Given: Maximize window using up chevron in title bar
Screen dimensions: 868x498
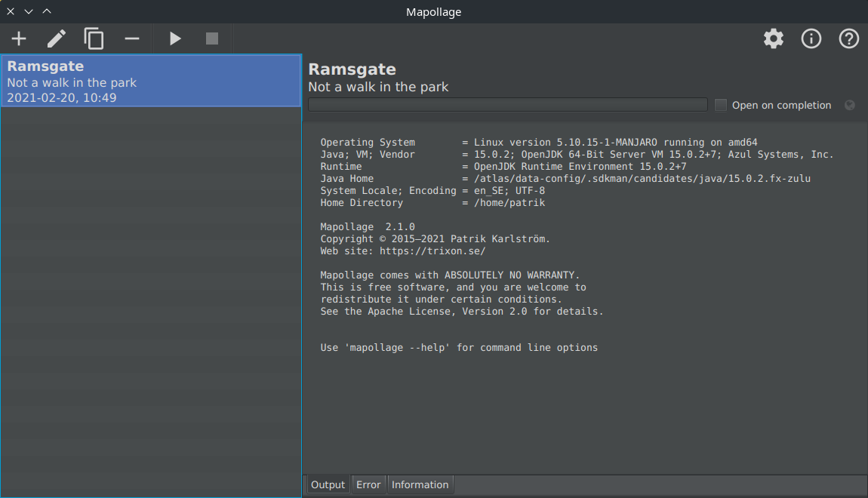Looking at the screenshot, I should point(47,11).
